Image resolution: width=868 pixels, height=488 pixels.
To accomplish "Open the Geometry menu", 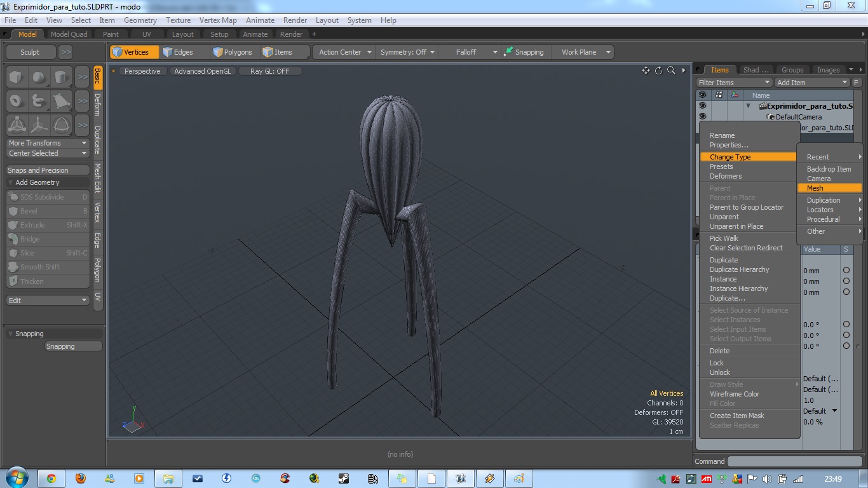I will (x=140, y=20).
